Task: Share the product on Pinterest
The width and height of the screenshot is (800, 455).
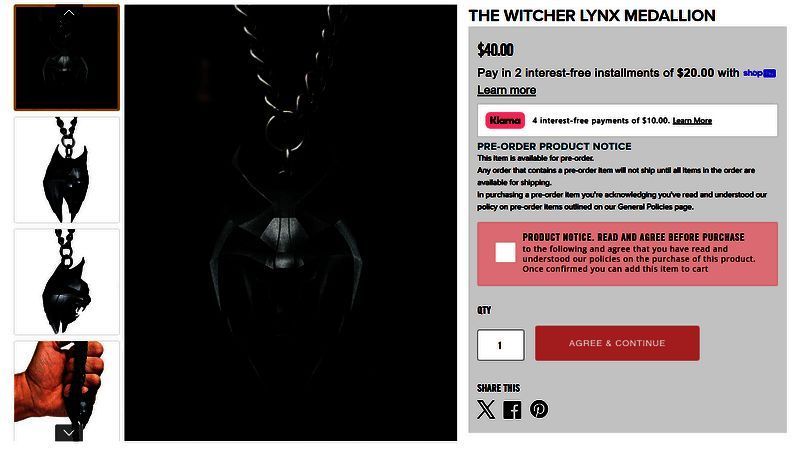Action: click(539, 409)
